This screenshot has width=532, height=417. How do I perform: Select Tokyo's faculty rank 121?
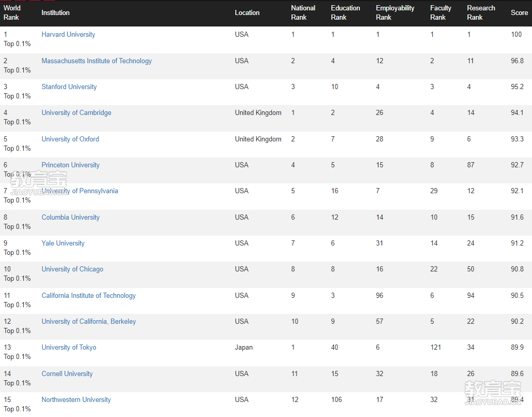tap(436, 348)
